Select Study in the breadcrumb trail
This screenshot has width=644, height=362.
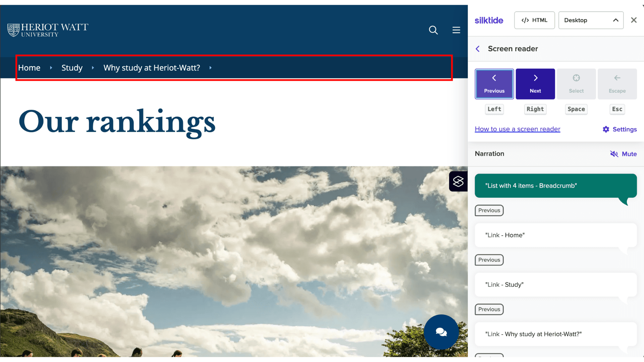72,68
